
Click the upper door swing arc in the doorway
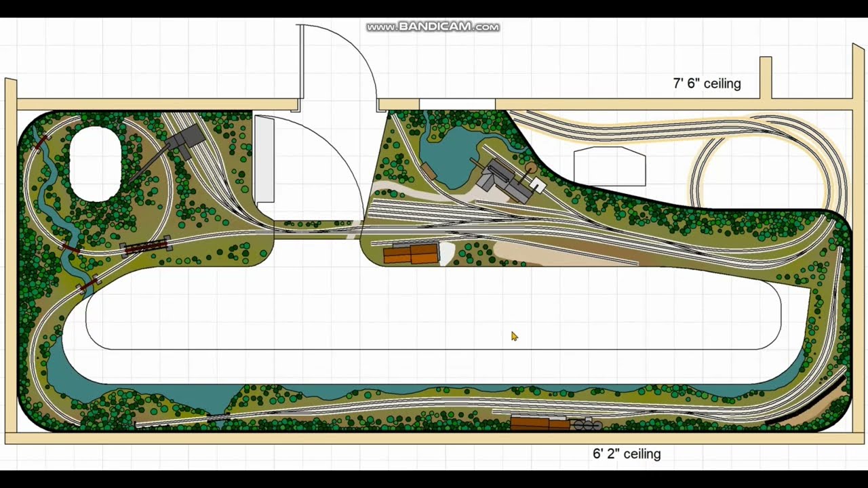click(339, 61)
